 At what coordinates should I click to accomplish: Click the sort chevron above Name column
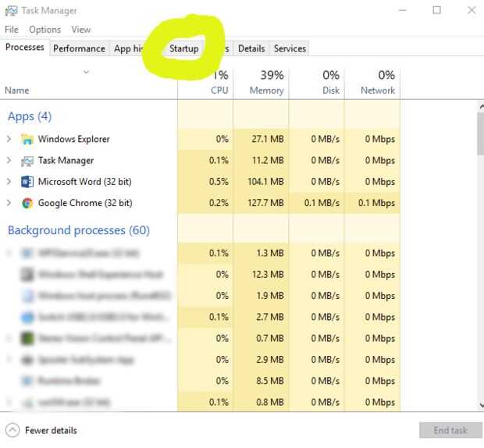click(x=87, y=72)
